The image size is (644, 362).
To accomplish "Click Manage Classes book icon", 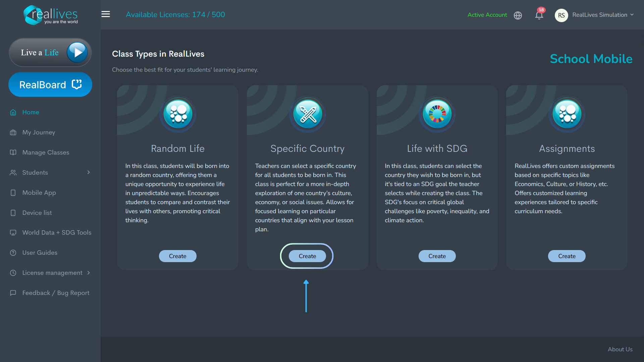I will point(13,153).
